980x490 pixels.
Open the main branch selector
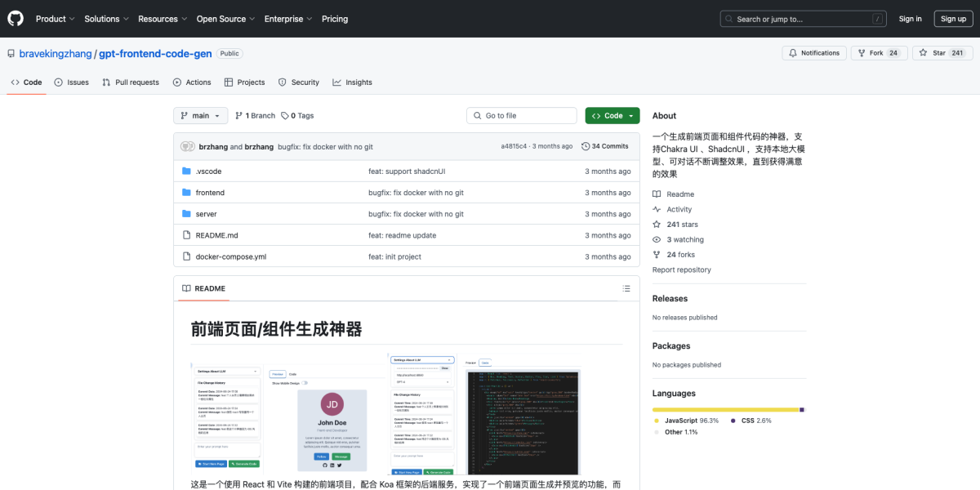coord(200,115)
